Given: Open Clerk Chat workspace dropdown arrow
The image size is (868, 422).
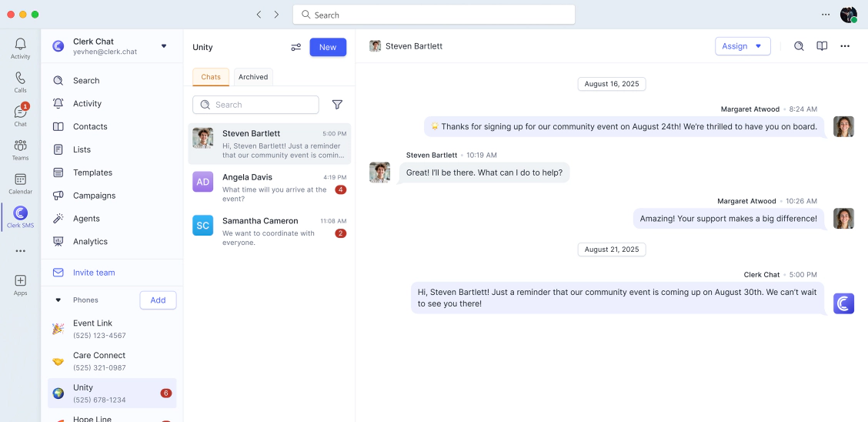Looking at the screenshot, I should tap(164, 46).
